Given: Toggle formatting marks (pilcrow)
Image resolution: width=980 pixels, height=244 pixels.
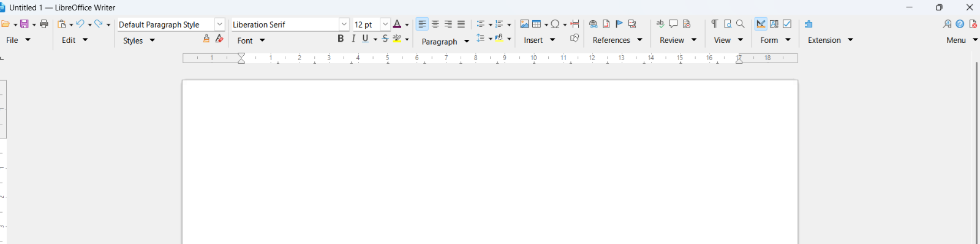Looking at the screenshot, I should [714, 25].
